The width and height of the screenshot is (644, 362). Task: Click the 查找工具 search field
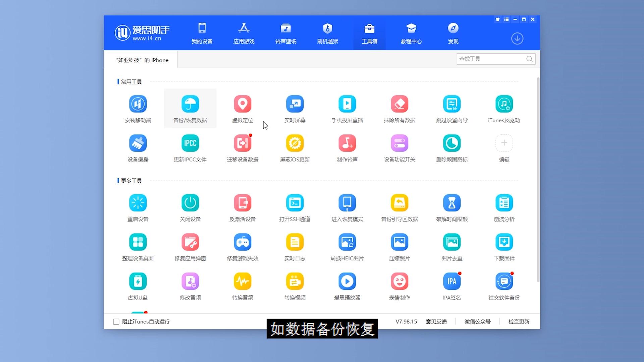pyautogui.click(x=491, y=59)
